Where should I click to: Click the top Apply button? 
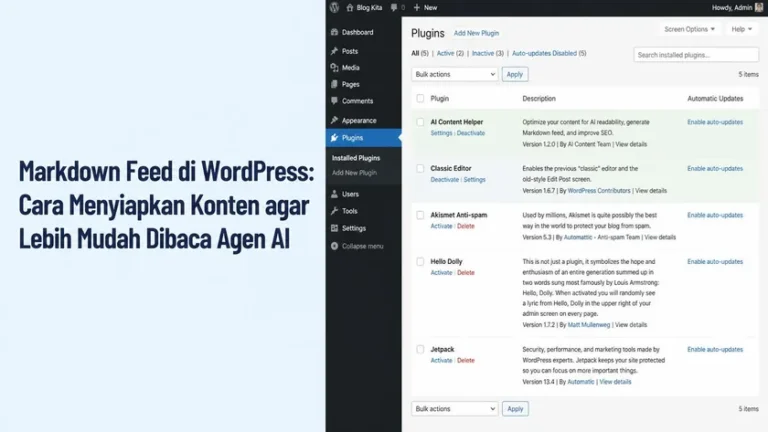point(515,74)
